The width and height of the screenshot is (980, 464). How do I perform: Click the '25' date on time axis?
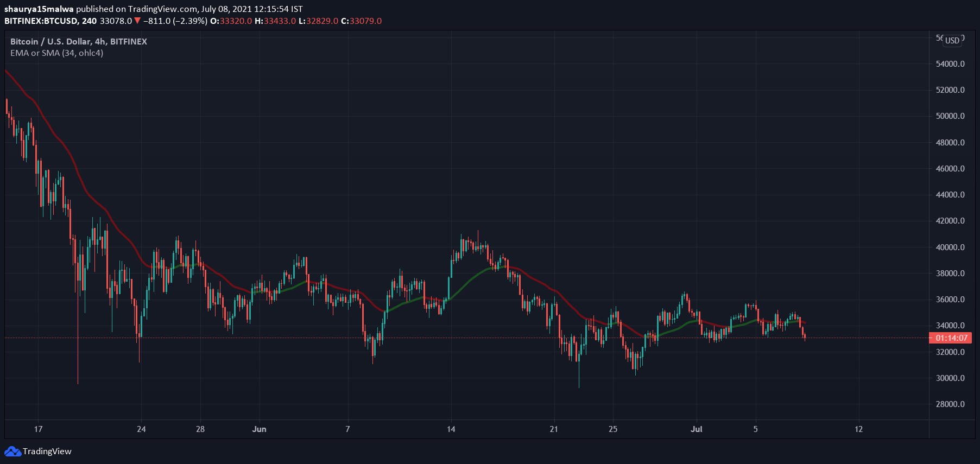tap(613, 429)
